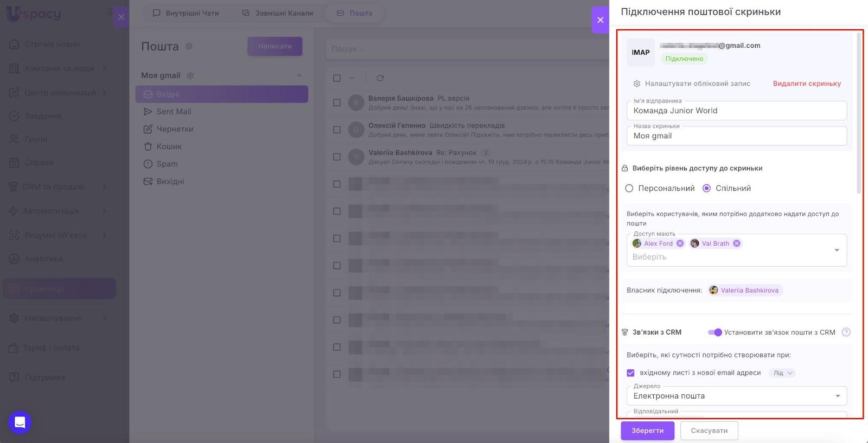868x443 pixels.
Task: Open the Intercom chat launcher icon
Action: 20,422
